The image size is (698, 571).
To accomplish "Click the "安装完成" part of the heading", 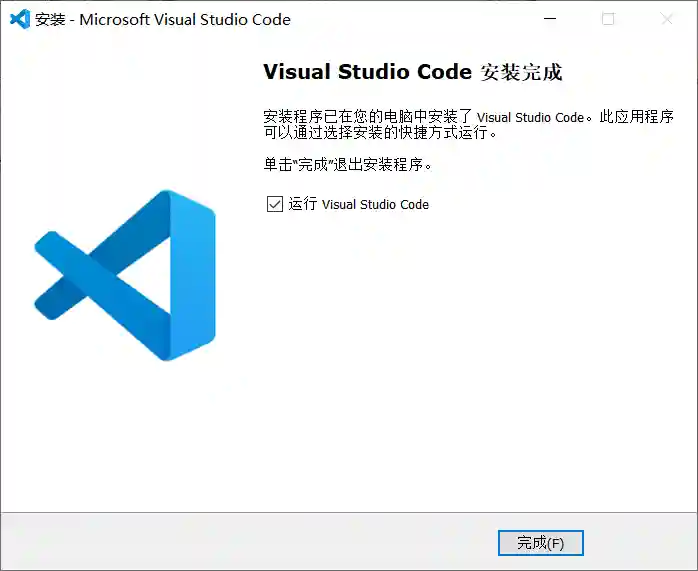I will [521, 72].
